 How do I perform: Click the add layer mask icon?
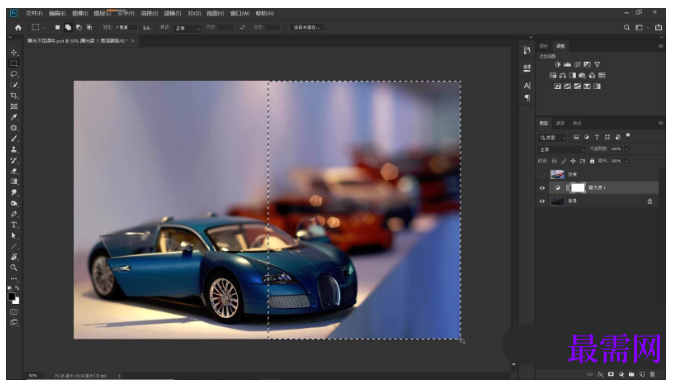(611, 374)
